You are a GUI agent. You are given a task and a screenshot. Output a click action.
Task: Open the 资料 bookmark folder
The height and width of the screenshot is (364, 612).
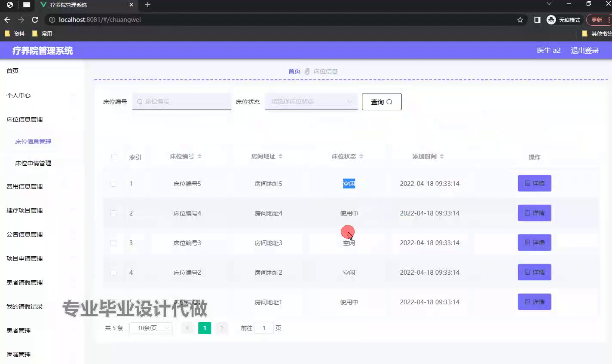(15, 33)
